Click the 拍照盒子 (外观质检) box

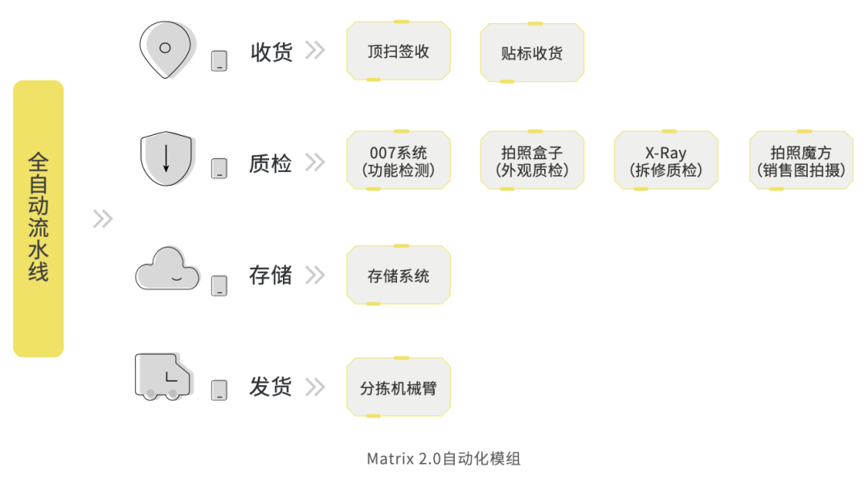tap(532, 161)
